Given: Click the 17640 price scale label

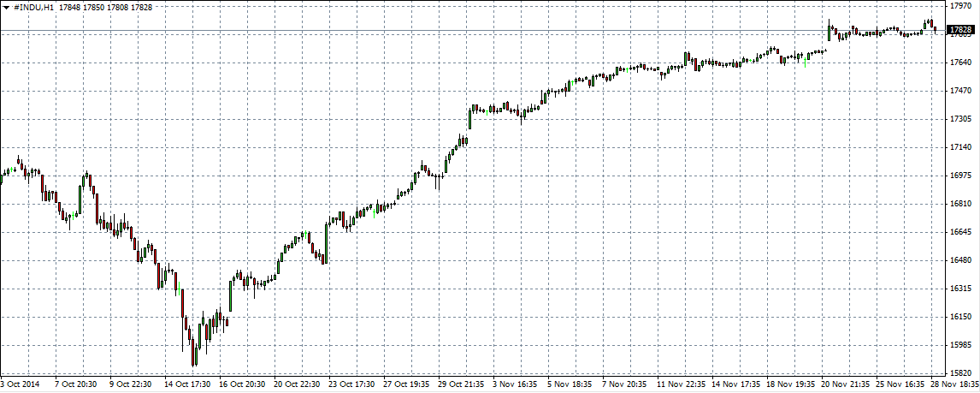Looking at the screenshot, I should 960,63.
